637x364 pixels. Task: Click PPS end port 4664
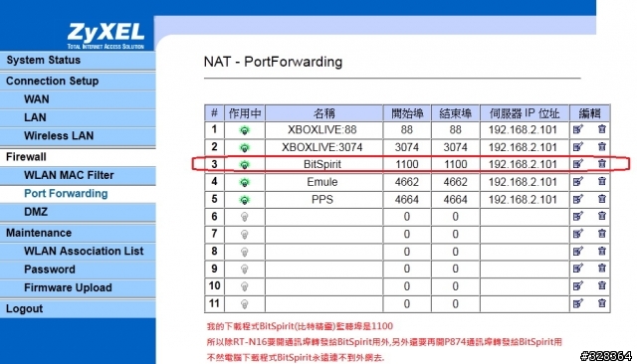456,200
